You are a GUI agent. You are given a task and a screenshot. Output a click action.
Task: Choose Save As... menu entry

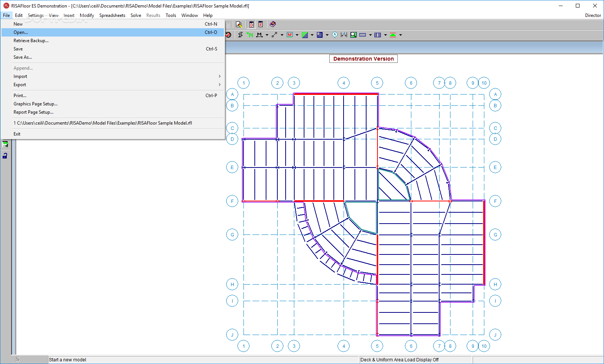[x=113, y=57]
